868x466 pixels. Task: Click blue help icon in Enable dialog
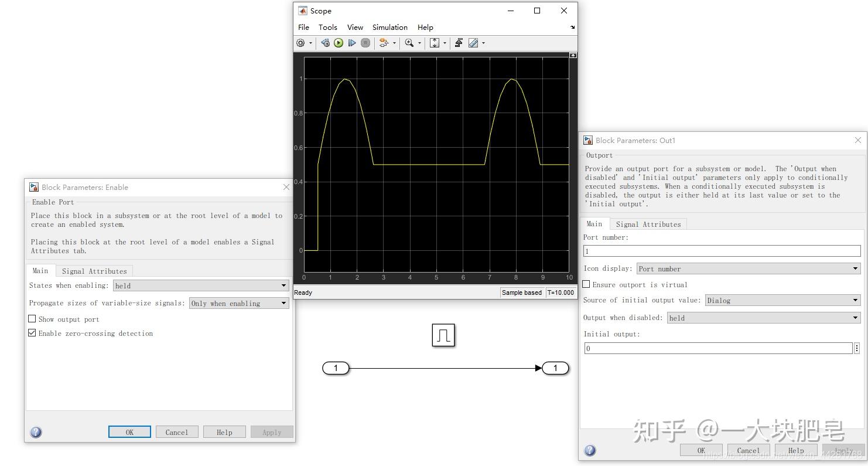click(36, 432)
